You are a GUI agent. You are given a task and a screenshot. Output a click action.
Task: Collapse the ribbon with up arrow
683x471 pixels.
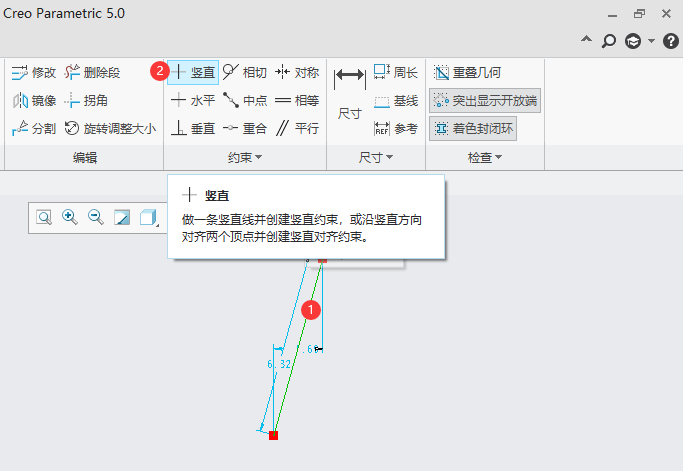coord(587,40)
